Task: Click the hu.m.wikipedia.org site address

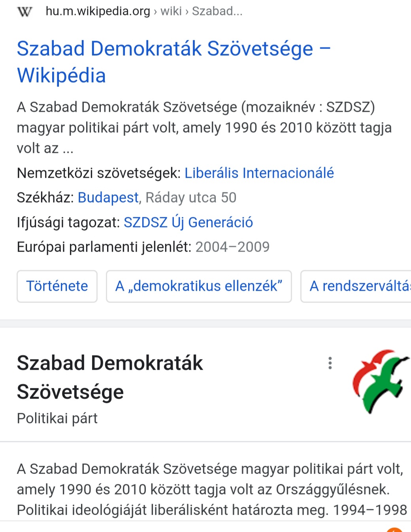Action: click(98, 11)
